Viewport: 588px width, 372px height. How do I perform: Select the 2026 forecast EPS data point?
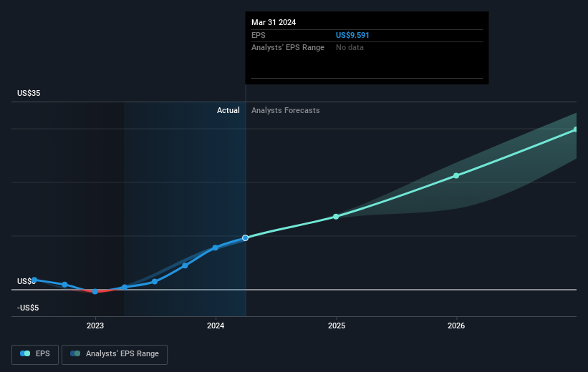point(456,176)
